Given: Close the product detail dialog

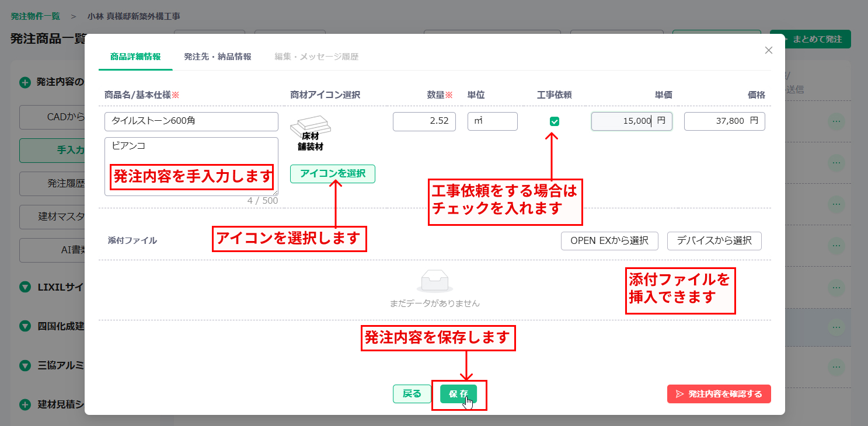Looking at the screenshot, I should click(769, 50).
